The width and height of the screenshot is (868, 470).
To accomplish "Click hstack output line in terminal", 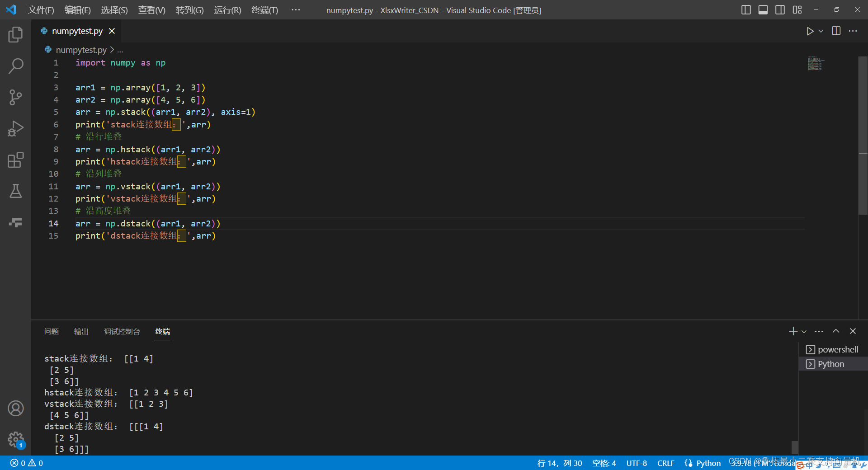I will 118,393.
